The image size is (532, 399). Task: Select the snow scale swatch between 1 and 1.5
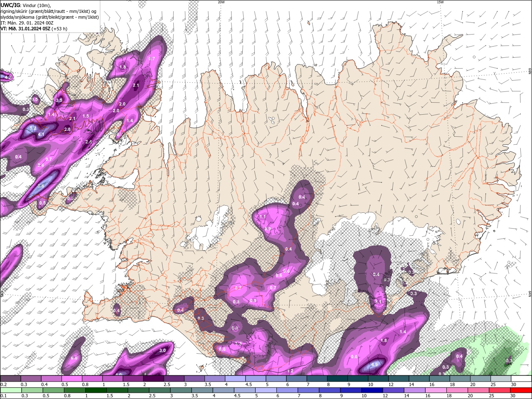point(113,379)
